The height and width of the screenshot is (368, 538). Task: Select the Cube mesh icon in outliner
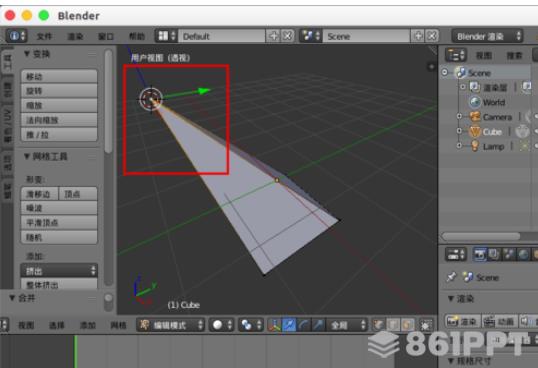click(x=475, y=132)
